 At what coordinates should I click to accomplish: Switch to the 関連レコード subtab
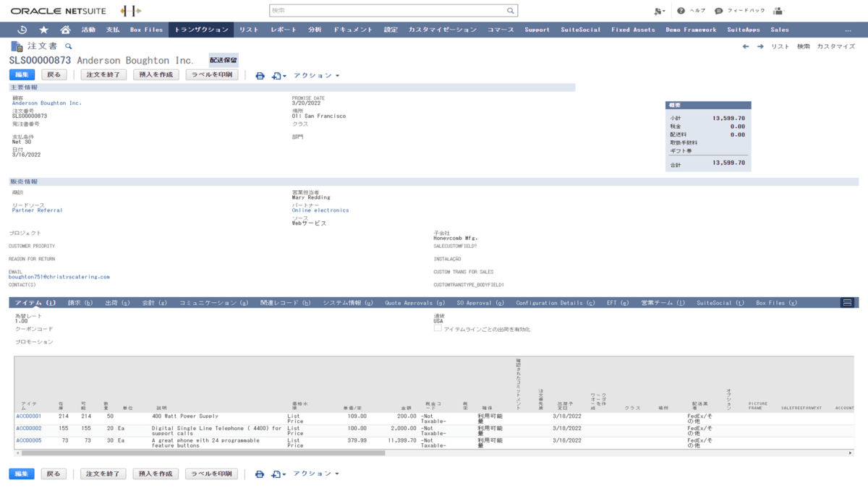(286, 303)
